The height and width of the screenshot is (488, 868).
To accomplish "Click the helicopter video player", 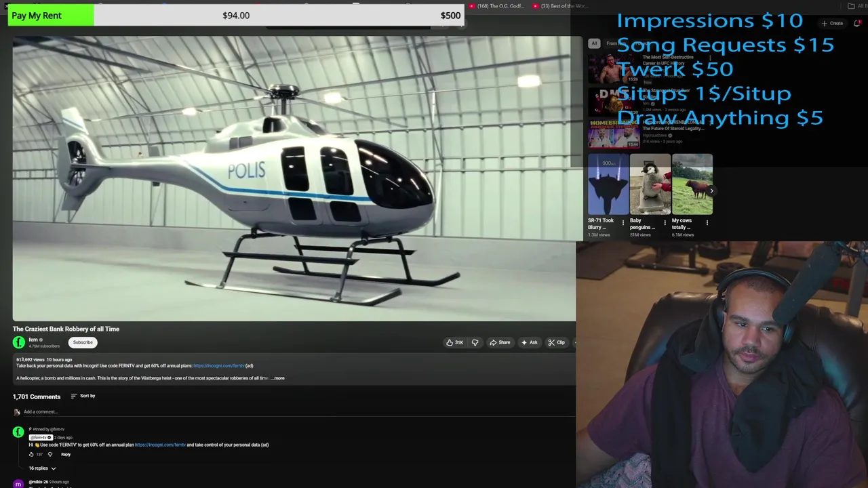I will (x=294, y=178).
